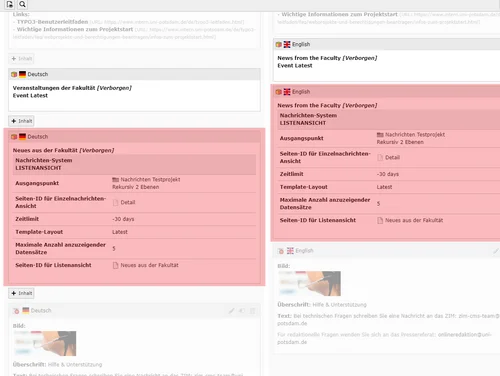Delete the Deutsch Hilfe & Unterstützung element with the trash icon
This screenshot has width=500, height=376.
pos(253,311)
